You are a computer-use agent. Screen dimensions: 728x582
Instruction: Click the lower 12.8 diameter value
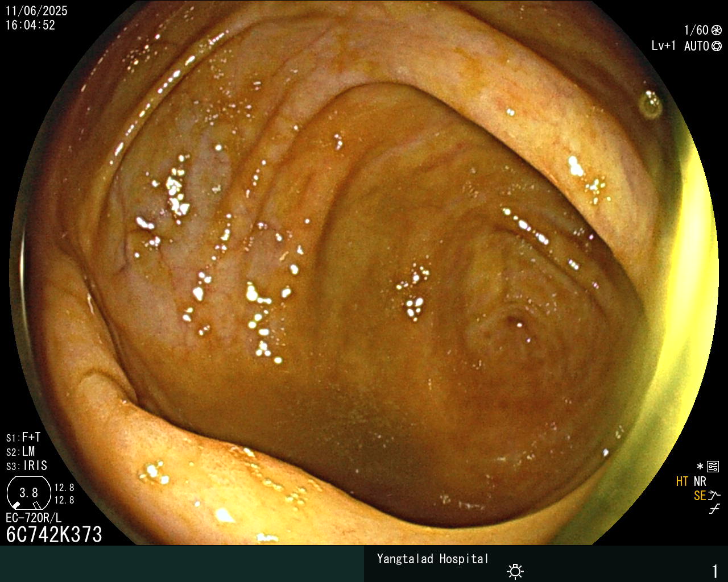[x=64, y=500]
